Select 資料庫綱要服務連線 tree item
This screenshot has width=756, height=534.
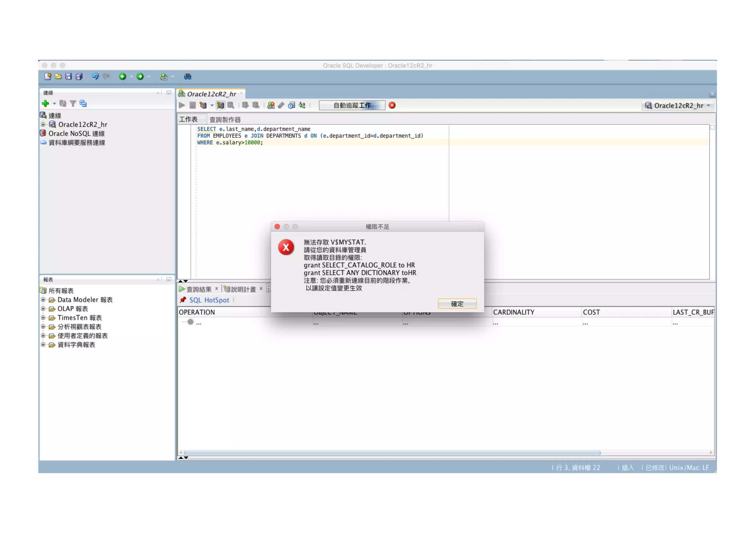point(76,142)
